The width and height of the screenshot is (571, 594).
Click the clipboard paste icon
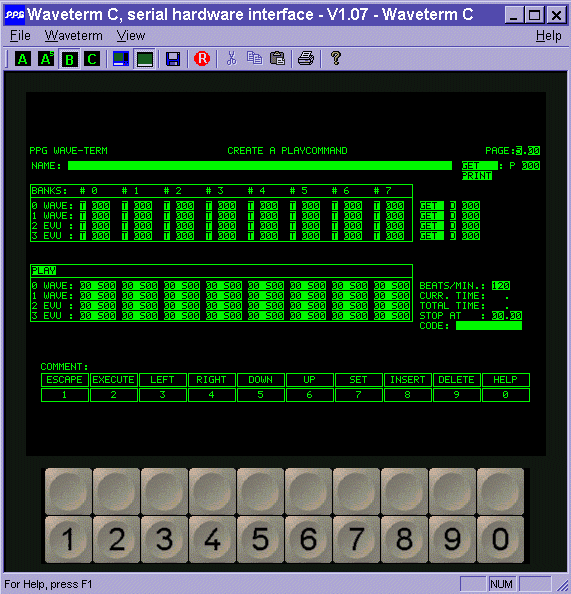(277, 59)
